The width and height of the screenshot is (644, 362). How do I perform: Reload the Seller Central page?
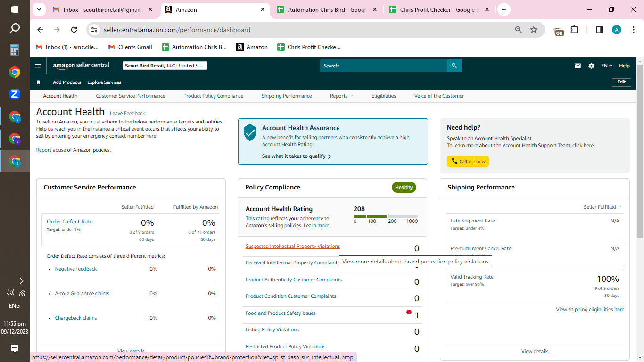click(74, 30)
